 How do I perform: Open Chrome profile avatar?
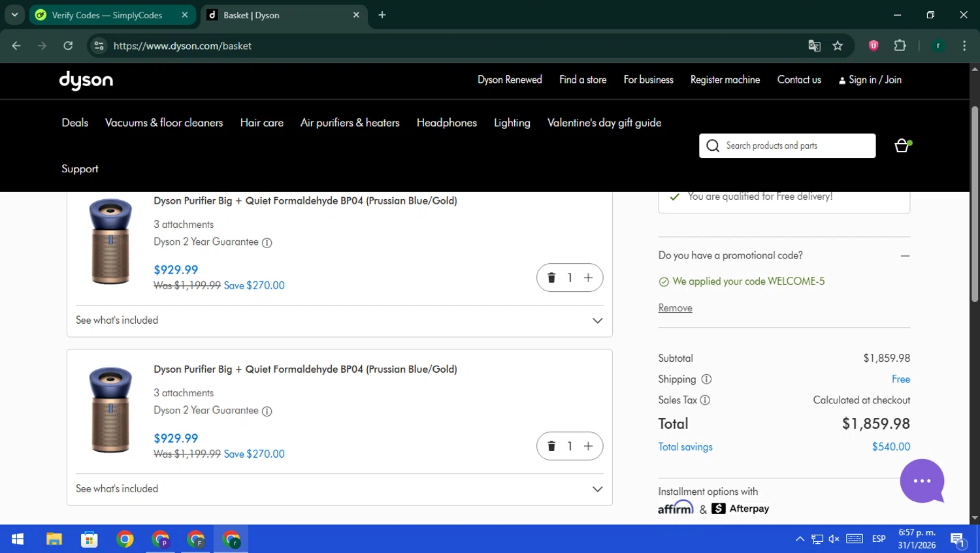click(x=938, y=46)
